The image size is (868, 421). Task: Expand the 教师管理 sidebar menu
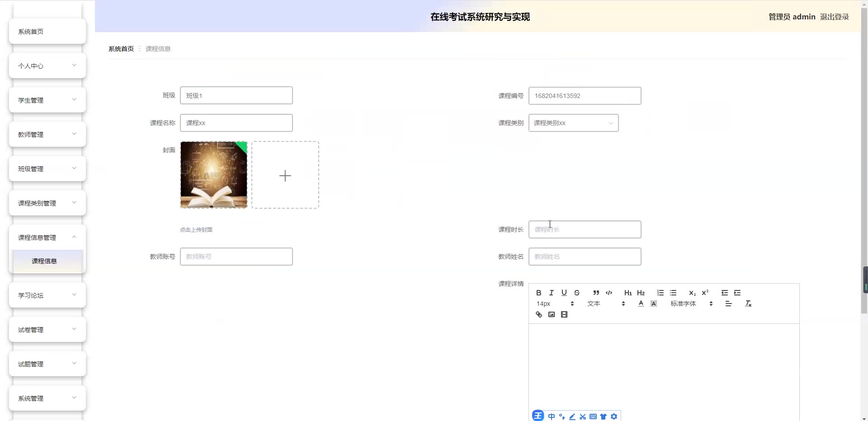point(47,135)
